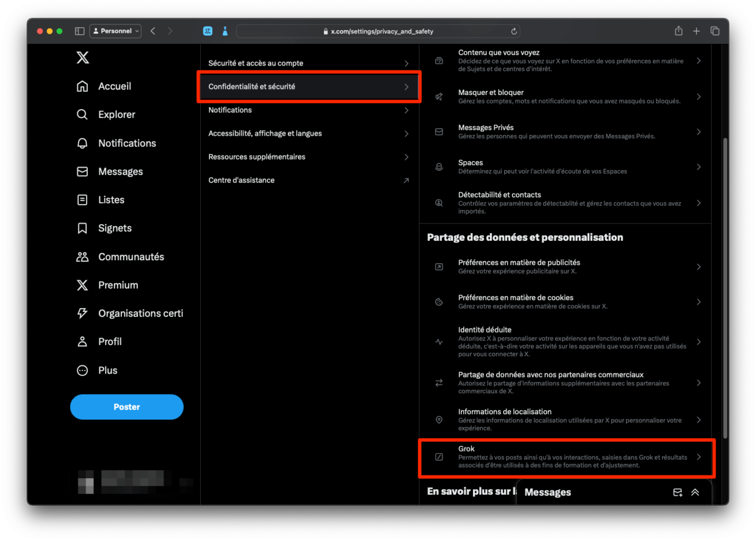756x541 pixels.
Task: Open the Personnel profile dropdown
Action: tap(116, 31)
